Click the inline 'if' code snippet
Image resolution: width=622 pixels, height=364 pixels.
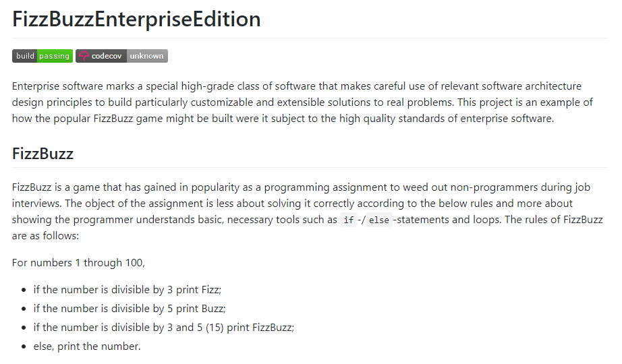point(348,220)
